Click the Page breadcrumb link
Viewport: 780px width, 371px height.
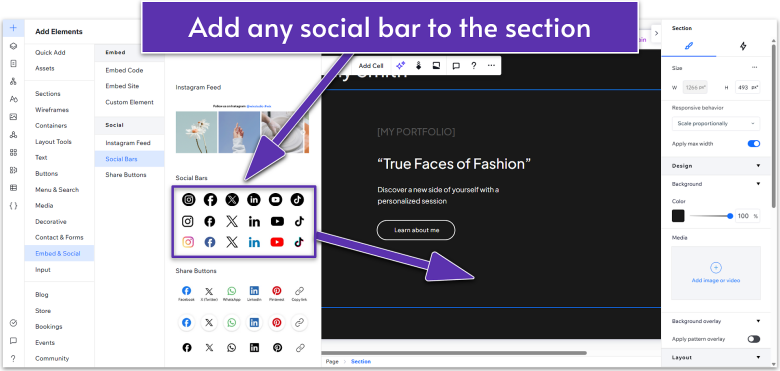(x=332, y=362)
